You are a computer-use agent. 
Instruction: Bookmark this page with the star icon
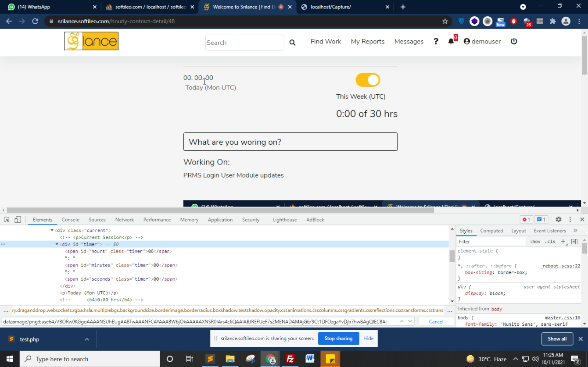coord(445,21)
